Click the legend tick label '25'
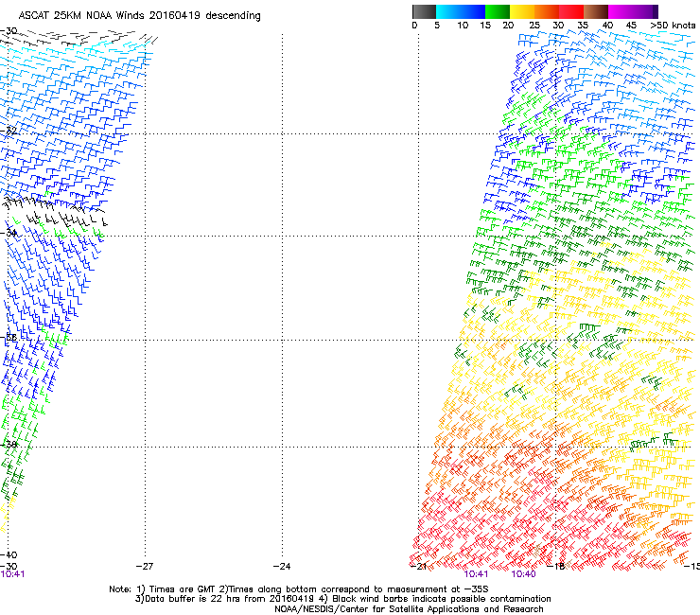 click(534, 26)
